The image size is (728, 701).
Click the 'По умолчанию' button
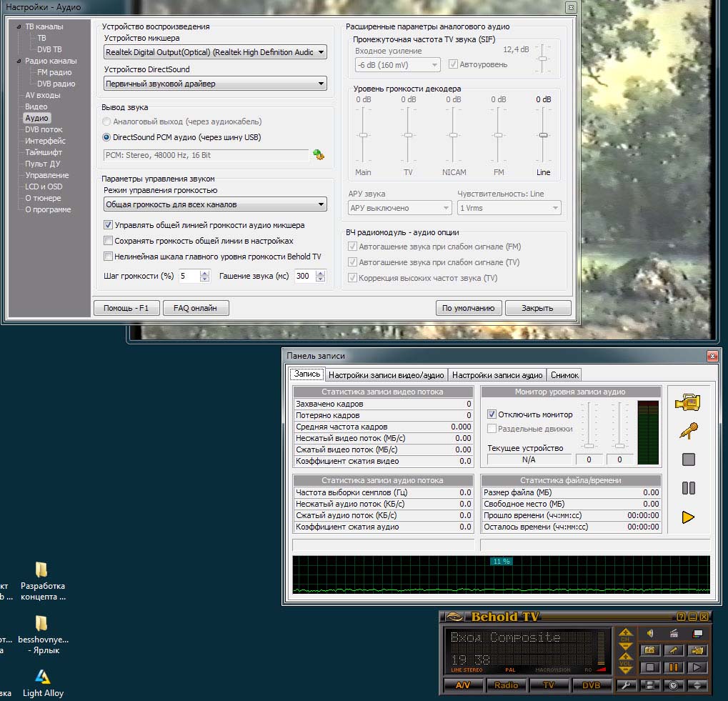click(468, 308)
